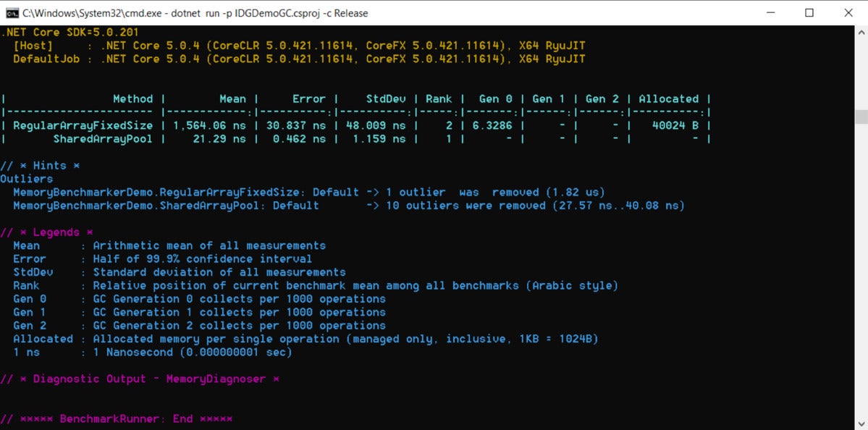The image size is (868, 430).
Task: Click 'GC Generation 0 collects' legend line
Action: coord(239,299)
